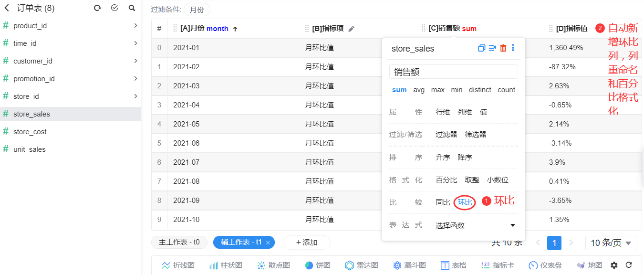Toggle ascending sort arrow on 月份 column
This screenshot has width=644, height=275.
click(235, 29)
